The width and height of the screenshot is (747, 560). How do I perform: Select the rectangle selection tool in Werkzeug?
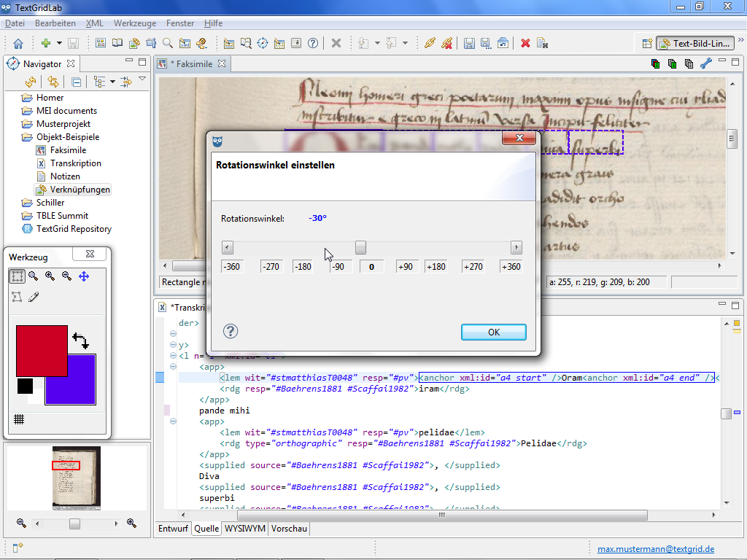click(17, 276)
